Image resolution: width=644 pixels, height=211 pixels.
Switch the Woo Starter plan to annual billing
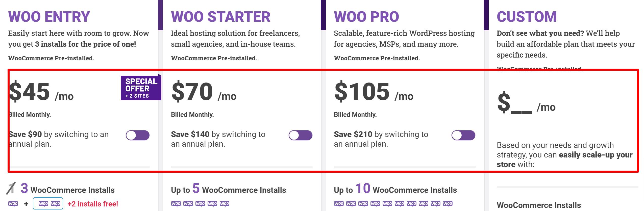point(301,135)
